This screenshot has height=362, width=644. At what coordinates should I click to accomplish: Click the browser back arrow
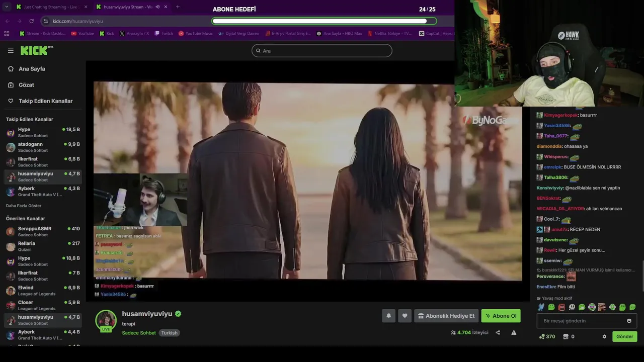pos(8,21)
